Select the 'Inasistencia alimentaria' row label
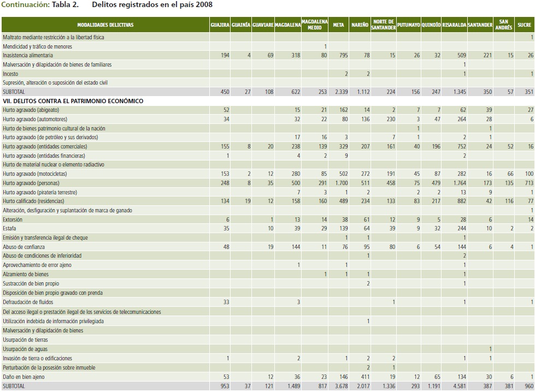 (x=28, y=56)
